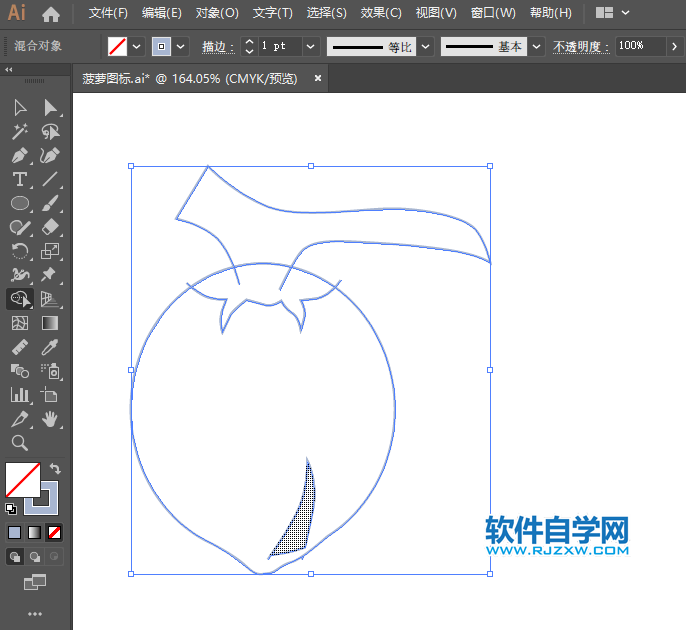
Task: Open the 效果(C) menu
Action: click(x=381, y=13)
